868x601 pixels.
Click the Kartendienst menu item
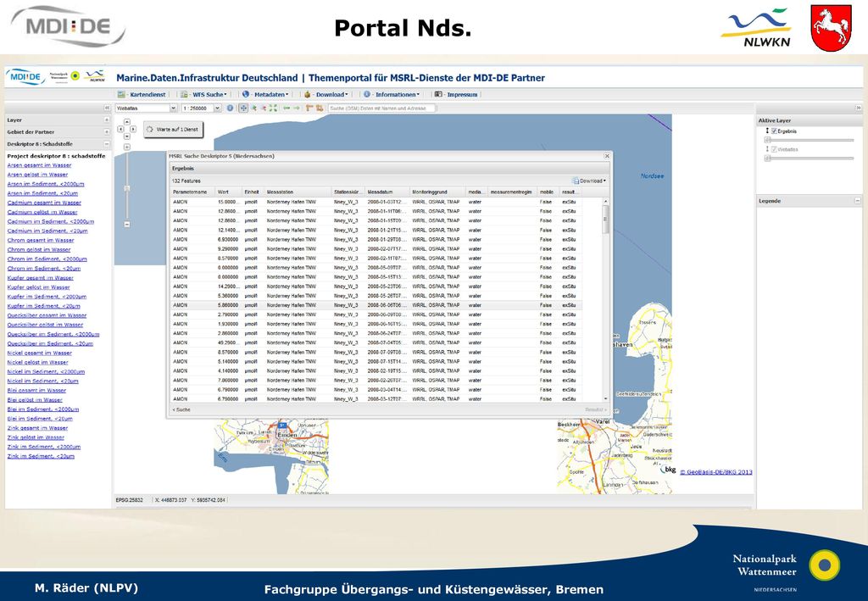click(142, 95)
